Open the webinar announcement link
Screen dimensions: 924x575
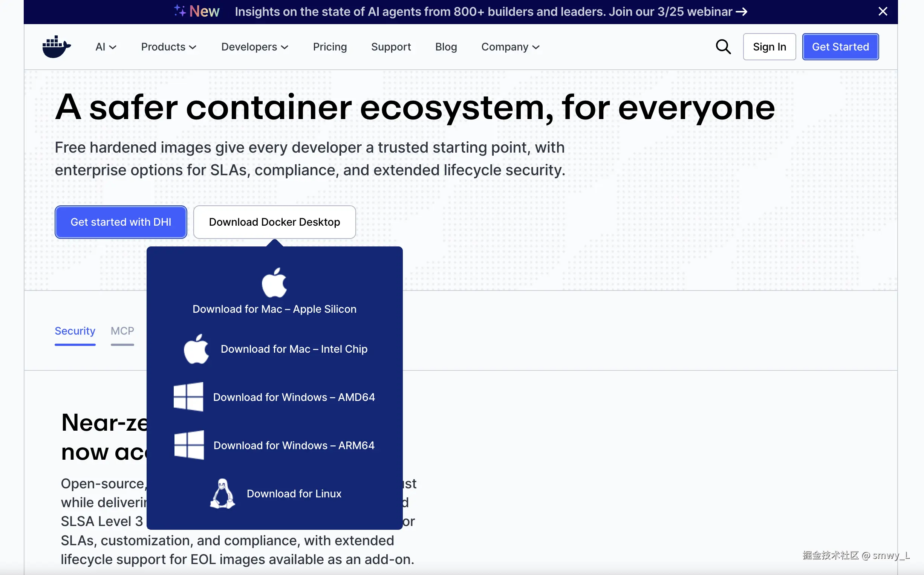(x=491, y=11)
